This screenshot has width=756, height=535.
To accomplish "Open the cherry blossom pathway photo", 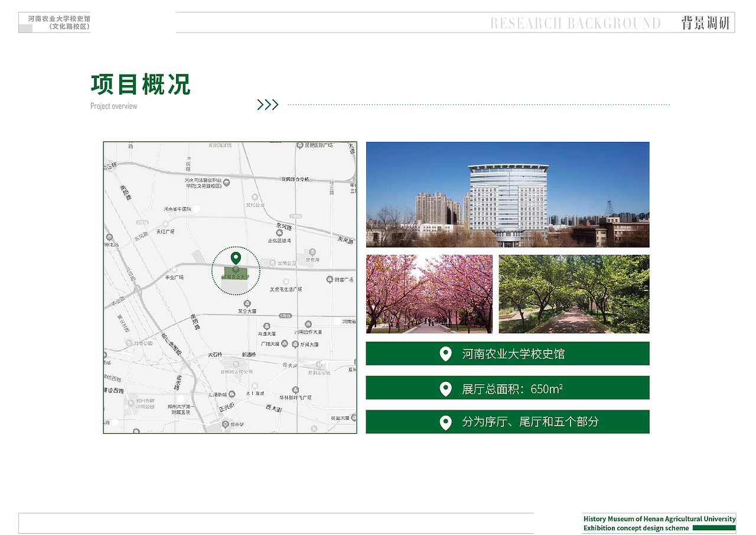I will [429, 294].
